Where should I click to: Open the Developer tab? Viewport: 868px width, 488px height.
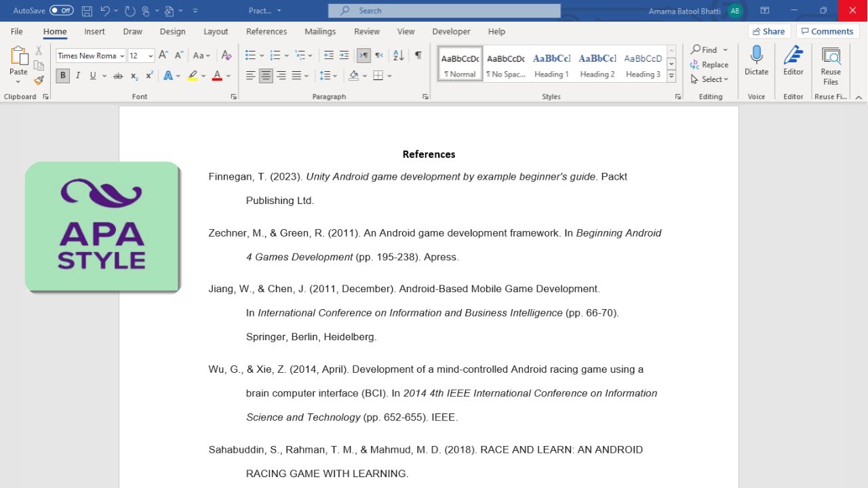point(451,31)
